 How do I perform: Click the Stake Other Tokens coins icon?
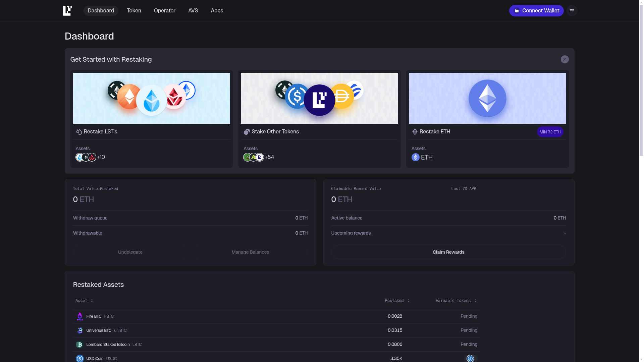pos(247,132)
